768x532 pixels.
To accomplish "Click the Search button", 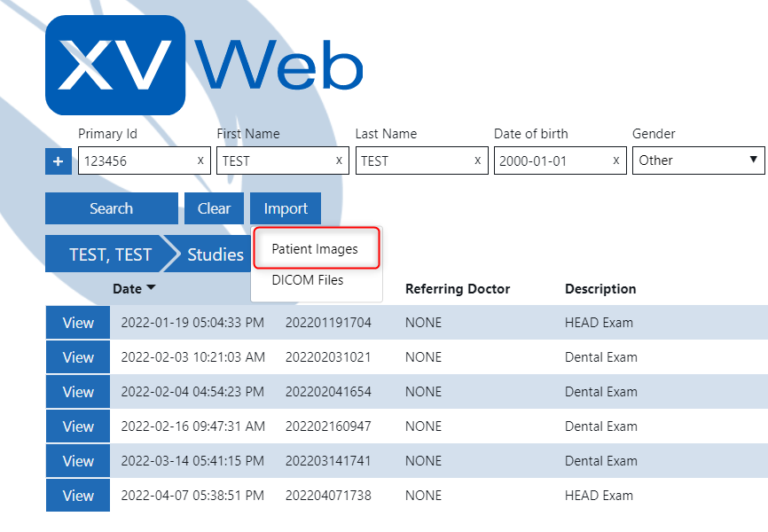I will click(111, 207).
